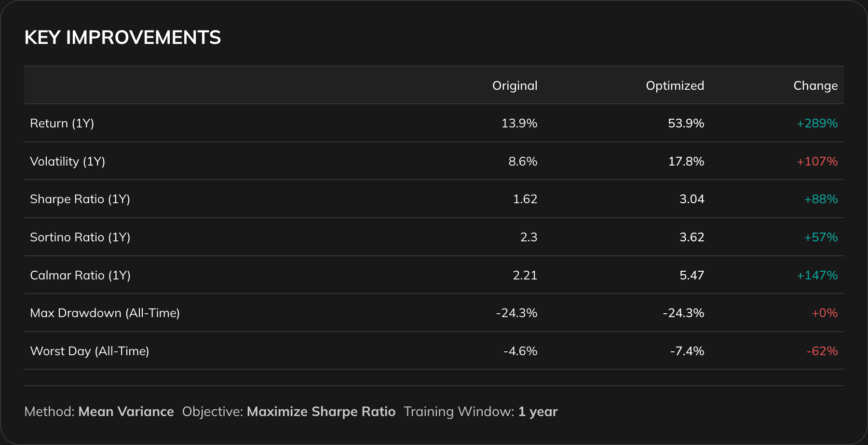Click the Change column header
The height and width of the screenshot is (445, 868).
[x=815, y=85]
